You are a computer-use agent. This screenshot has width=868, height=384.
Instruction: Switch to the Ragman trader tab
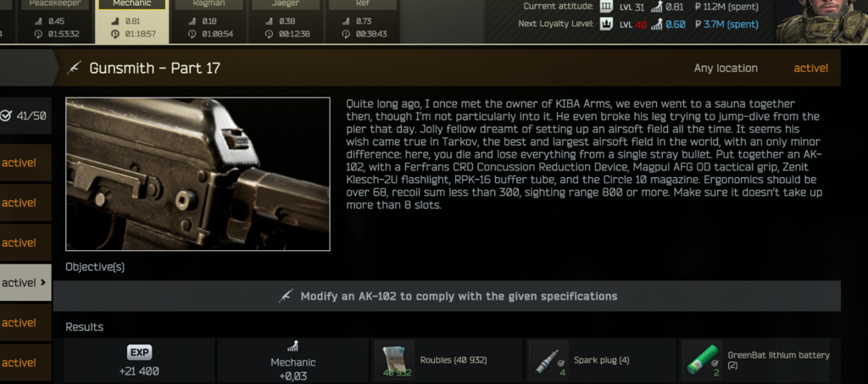pos(209,21)
